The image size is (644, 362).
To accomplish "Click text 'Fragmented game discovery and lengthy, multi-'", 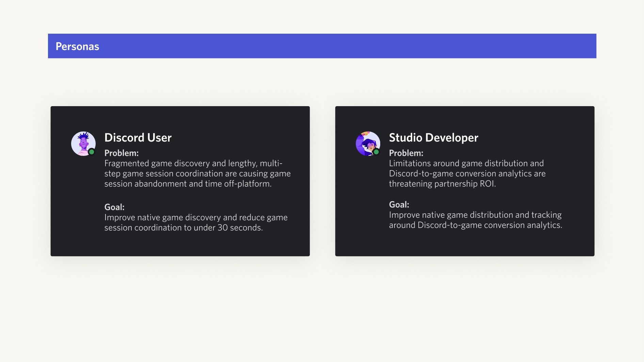I will coord(193,163).
